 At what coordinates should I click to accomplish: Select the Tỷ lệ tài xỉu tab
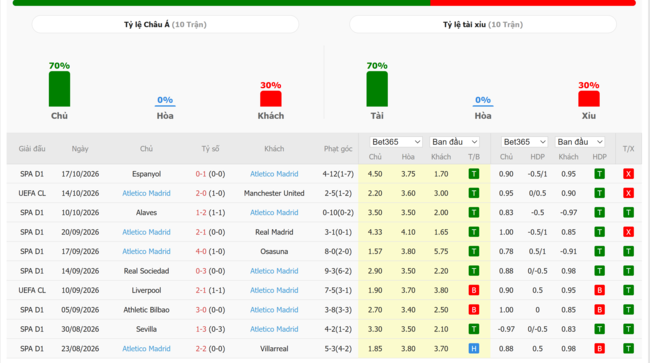coord(483,24)
